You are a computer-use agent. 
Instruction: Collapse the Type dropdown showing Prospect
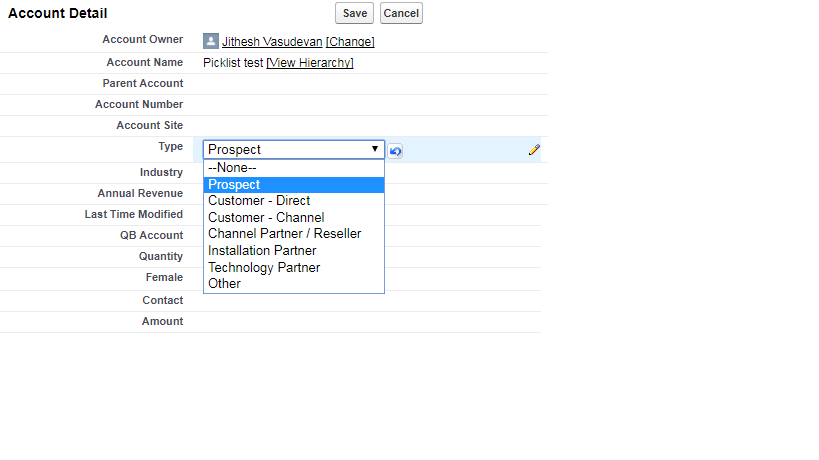[293, 150]
